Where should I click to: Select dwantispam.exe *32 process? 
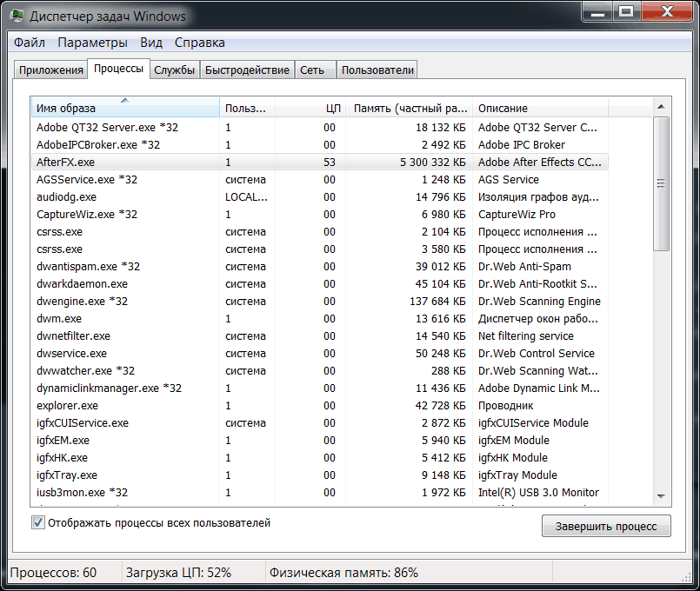(x=320, y=266)
